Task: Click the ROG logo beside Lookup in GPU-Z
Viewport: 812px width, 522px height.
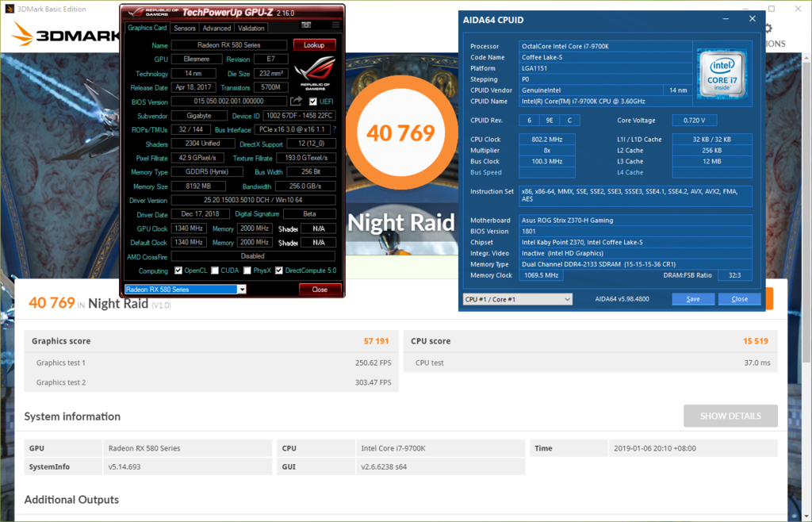Action: pyautogui.click(x=315, y=74)
